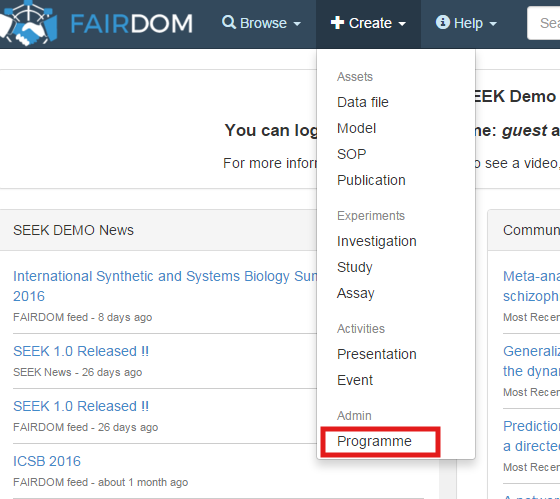Viewport: 560px width, 499px height.
Task: Click the plus icon beside Create
Action: tap(337, 23)
